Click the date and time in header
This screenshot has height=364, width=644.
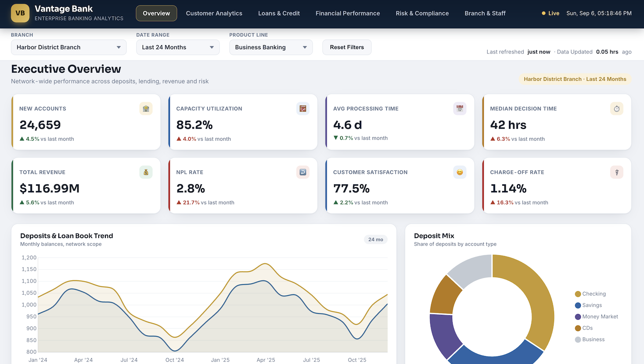[x=599, y=13]
